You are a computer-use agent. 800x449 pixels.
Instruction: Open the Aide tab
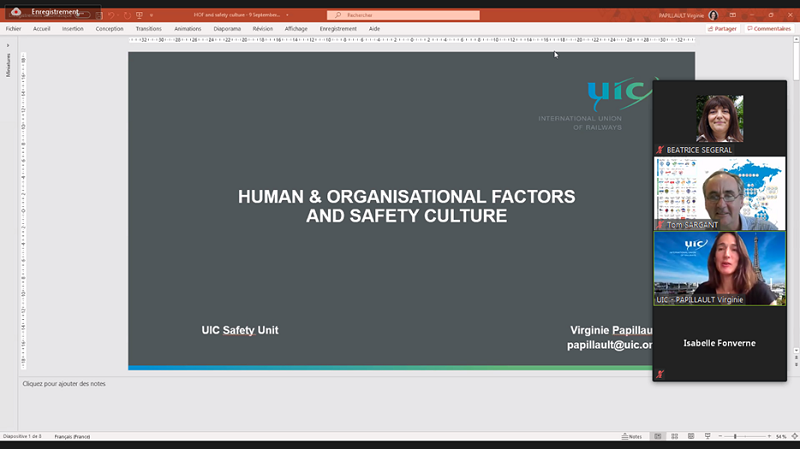click(374, 29)
